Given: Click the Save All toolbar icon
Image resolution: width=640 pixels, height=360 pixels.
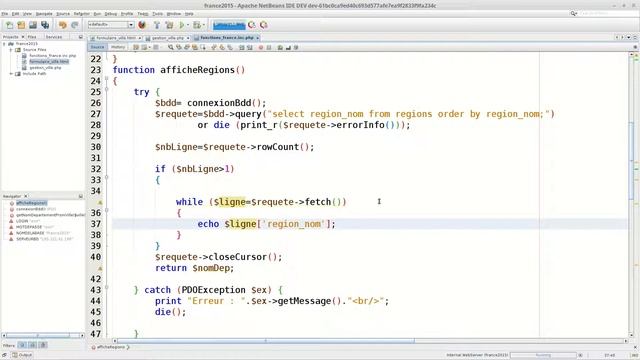Looking at the screenshot, I should tap(45, 25).
